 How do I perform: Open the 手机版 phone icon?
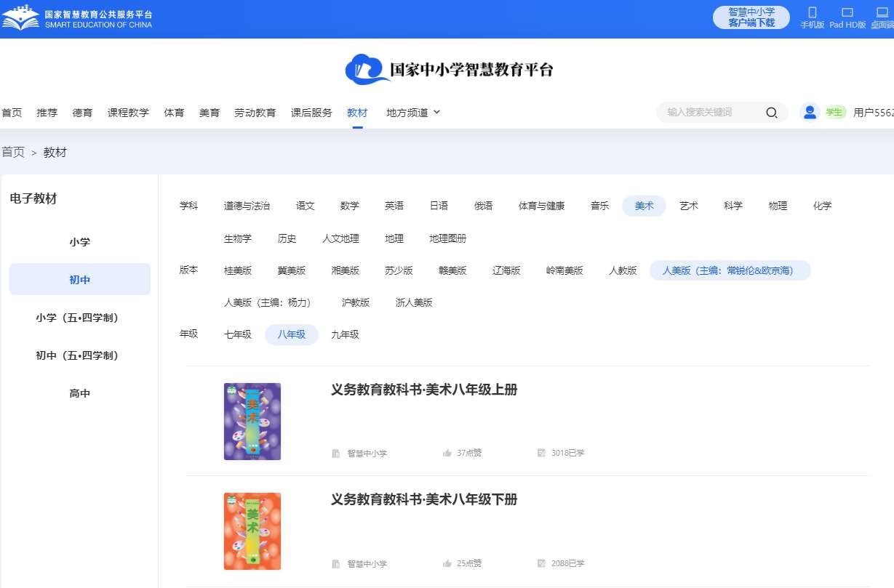click(813, 12)
